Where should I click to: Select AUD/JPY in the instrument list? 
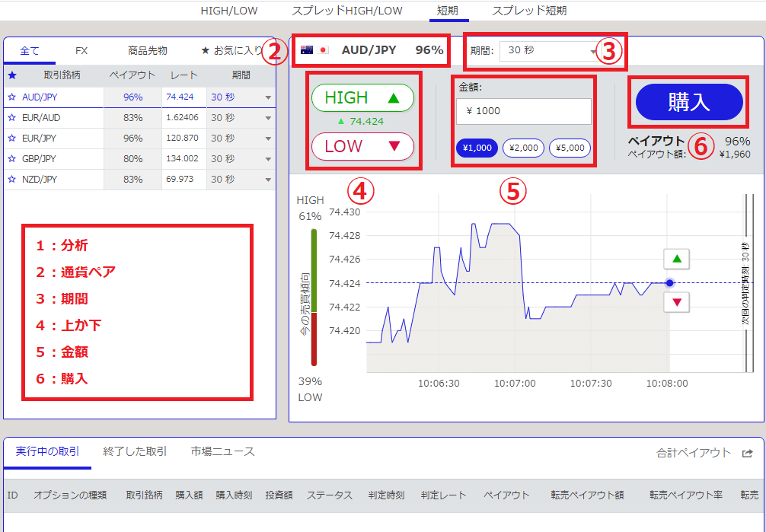(40, 97)
